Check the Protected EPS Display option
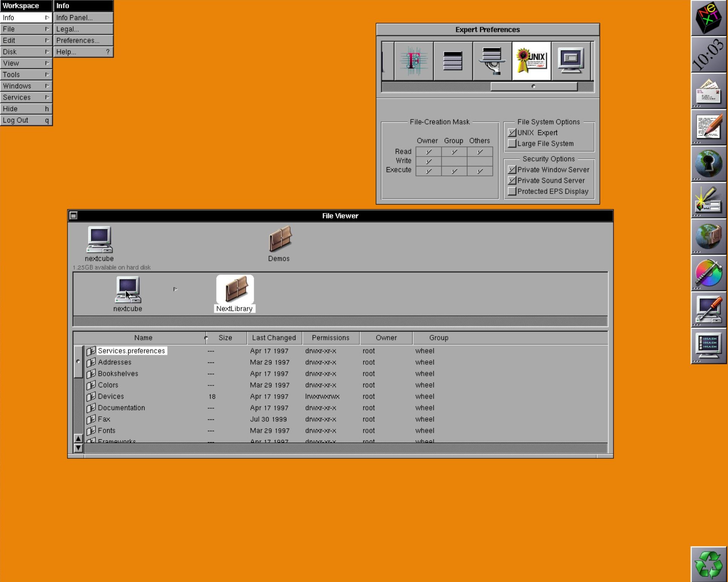Screen dimensions: 728x582 [512, 192]
